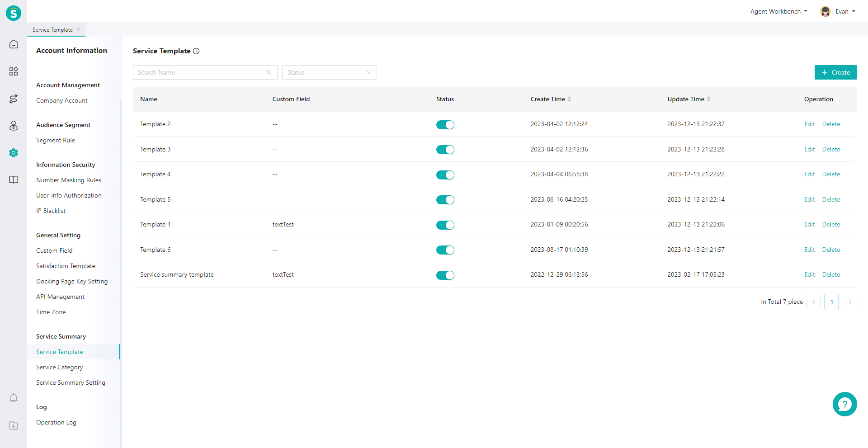Open the apps grid icon in sidebar
This screenshot has height=448, width=868.
coord(14,71)
